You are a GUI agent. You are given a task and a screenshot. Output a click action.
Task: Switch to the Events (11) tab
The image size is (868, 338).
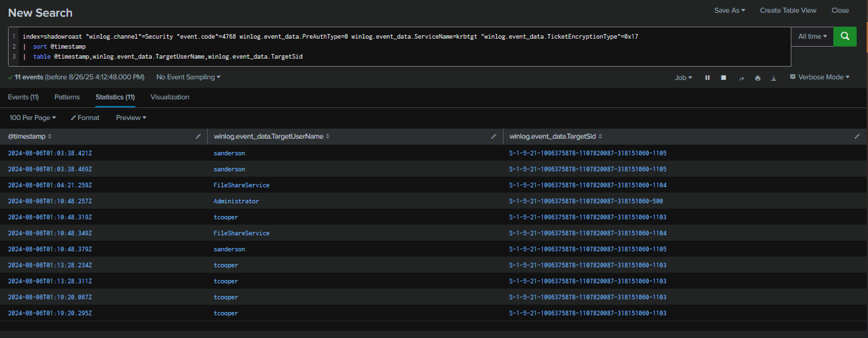23,97
